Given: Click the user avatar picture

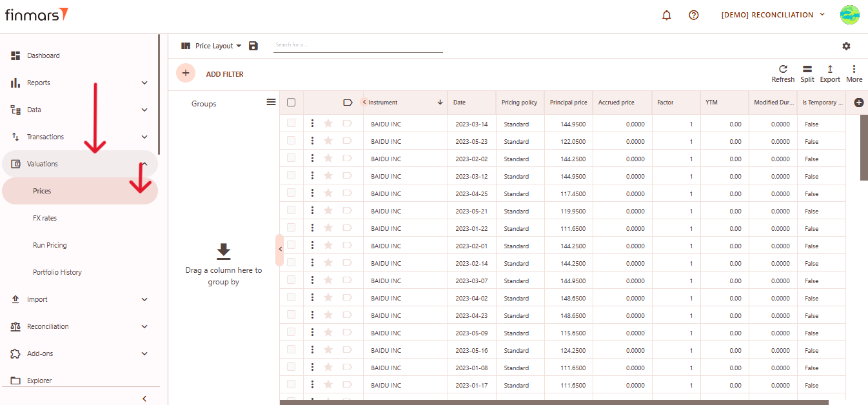Looking at the screenshot, I should (x=850, y=15).
